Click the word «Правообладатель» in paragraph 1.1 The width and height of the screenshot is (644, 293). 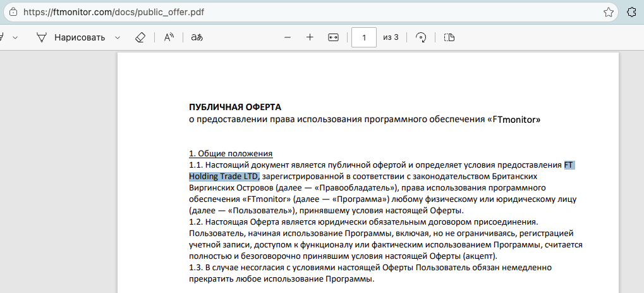coord(356,188)
